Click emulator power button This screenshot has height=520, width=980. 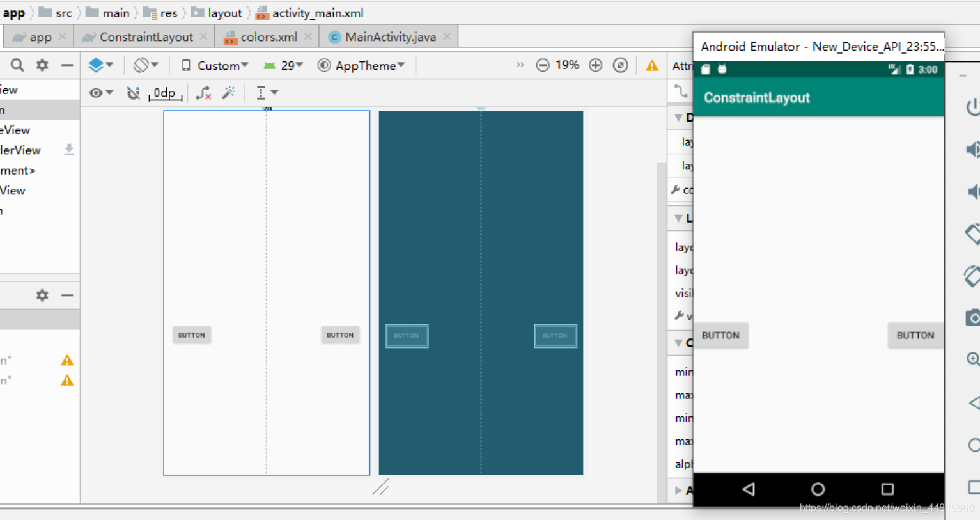tap(972, 107)
